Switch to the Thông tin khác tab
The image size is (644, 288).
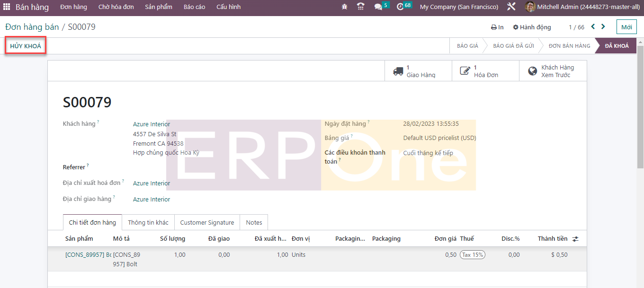pos(148,222)
